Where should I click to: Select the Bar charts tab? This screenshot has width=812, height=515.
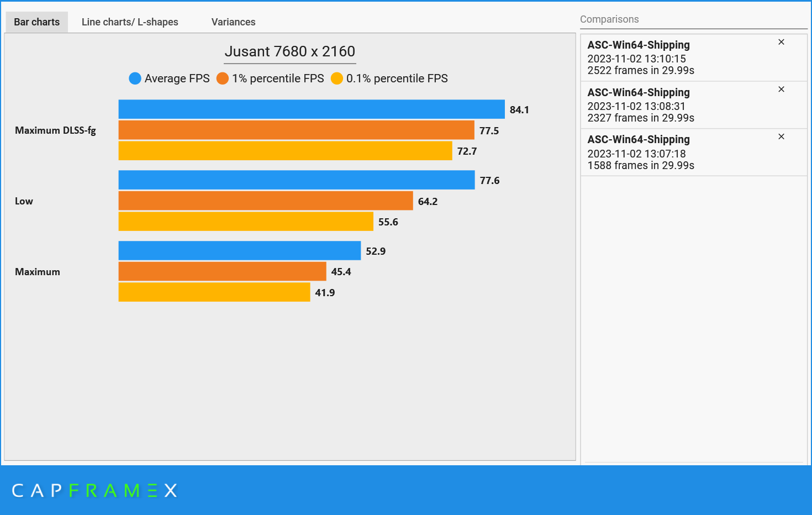tap(36, 22)
